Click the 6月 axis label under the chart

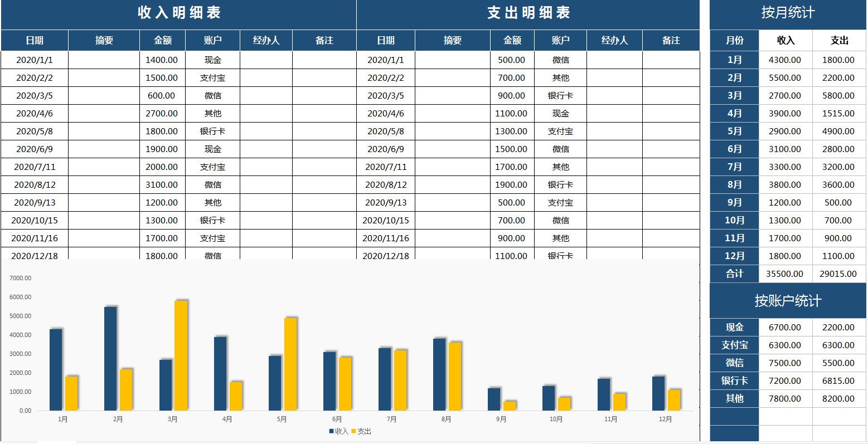(337, 419)
